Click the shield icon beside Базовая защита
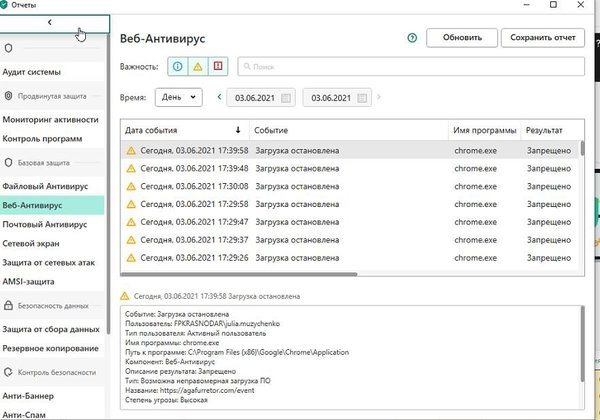Screen dimensions: 600x420 point(9,162)
